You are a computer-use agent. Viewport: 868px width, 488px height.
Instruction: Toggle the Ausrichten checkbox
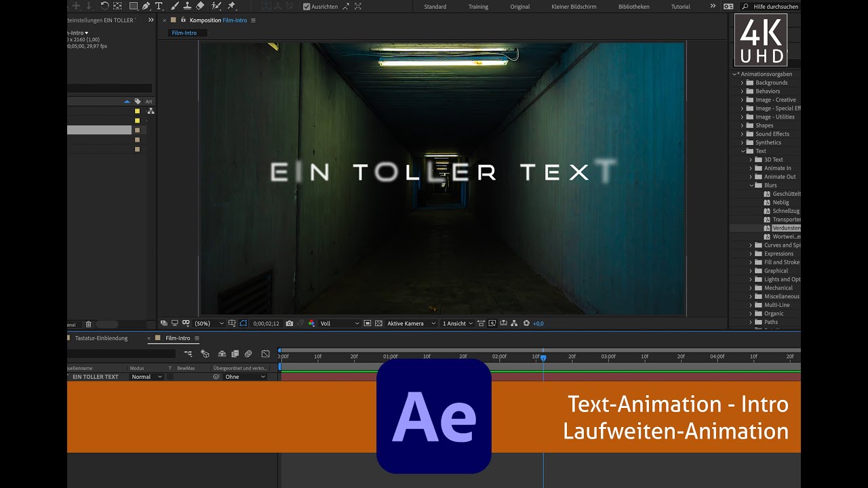(307, 6)
